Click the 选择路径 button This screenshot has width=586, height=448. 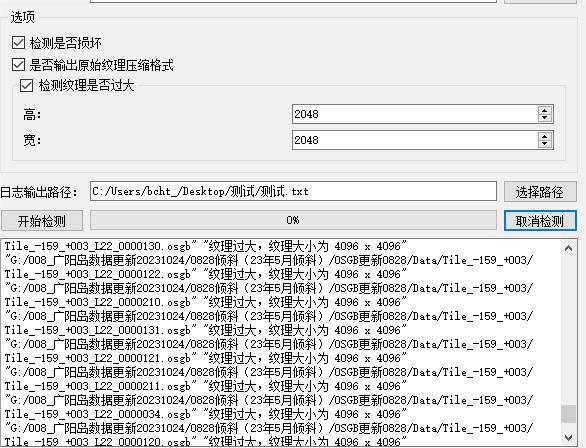tap(540, 192)
